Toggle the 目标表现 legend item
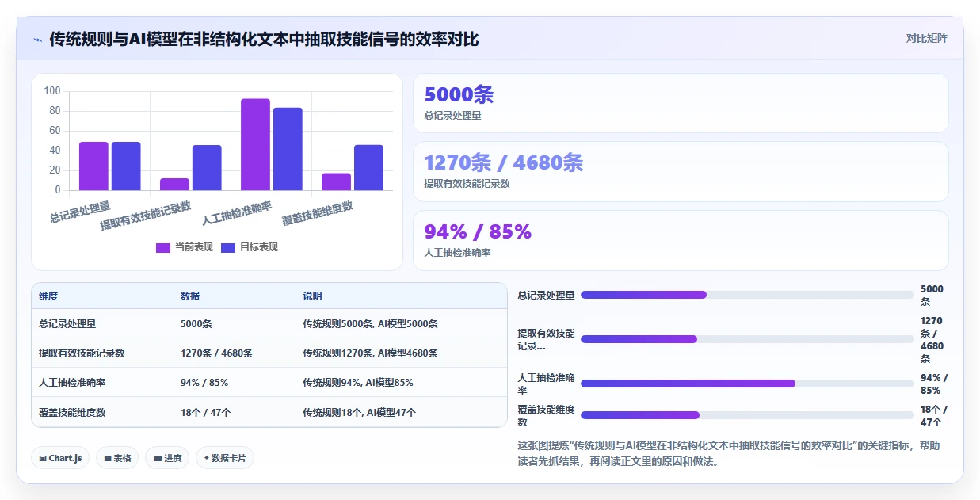This screenshot has height=500, width=980. click(x=249, y=247)
